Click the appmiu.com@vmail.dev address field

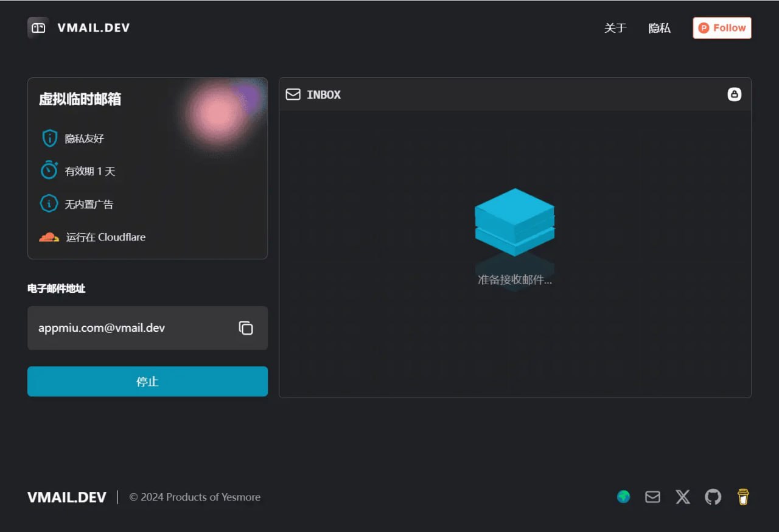[x=147, y=328]
